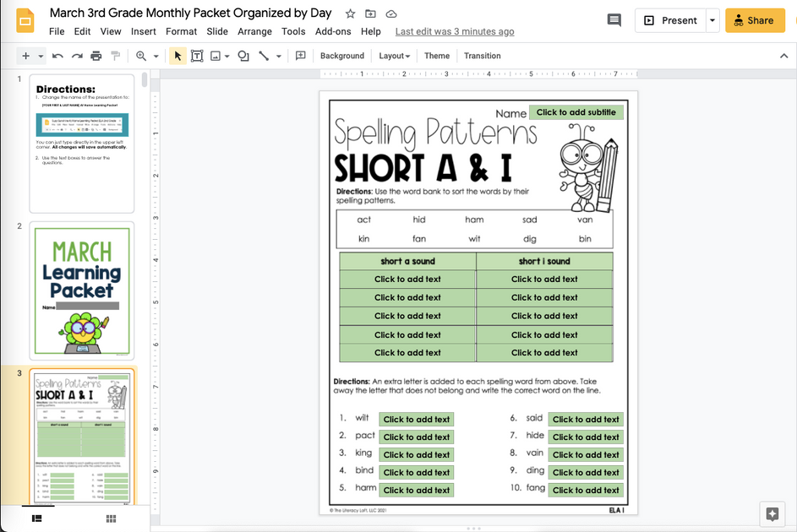This screenshot has width=797, height=532.
Task: Open version history via last edit link
Action: point(454,31)
